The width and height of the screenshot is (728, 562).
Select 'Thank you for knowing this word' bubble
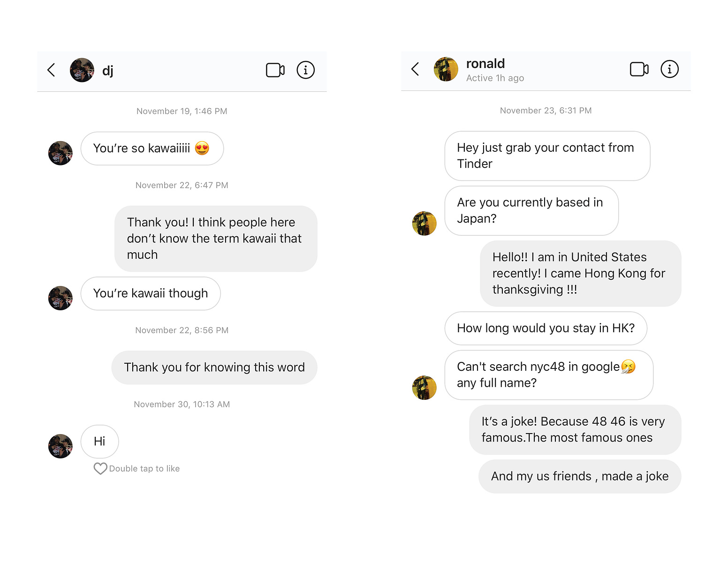(x=214, y=367)
